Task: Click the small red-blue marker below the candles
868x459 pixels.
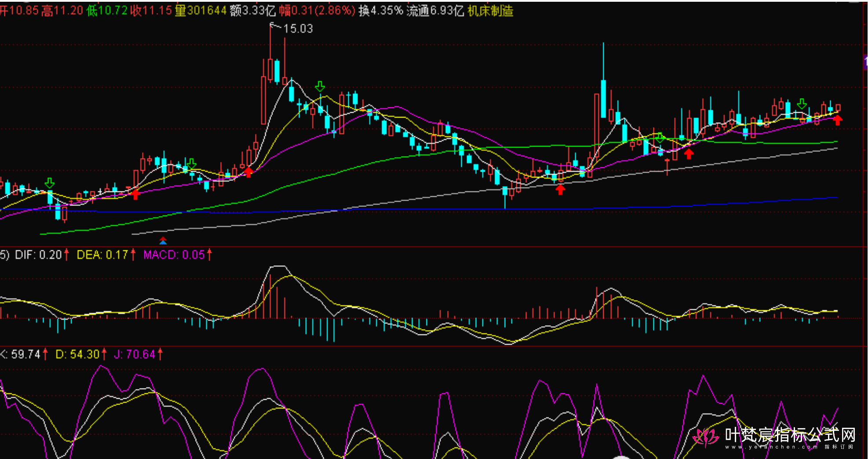Action: pyautogui.click(x=163, y=241)
